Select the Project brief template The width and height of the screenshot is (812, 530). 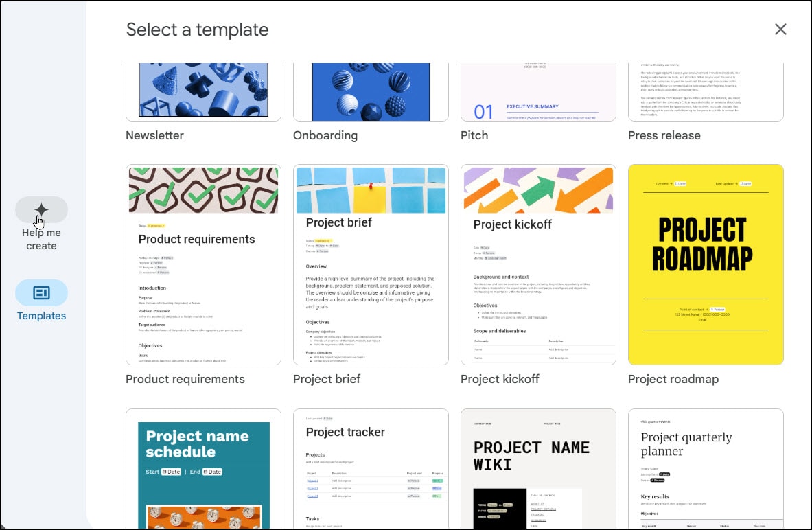pyautogui.click(x=371, y=264)
